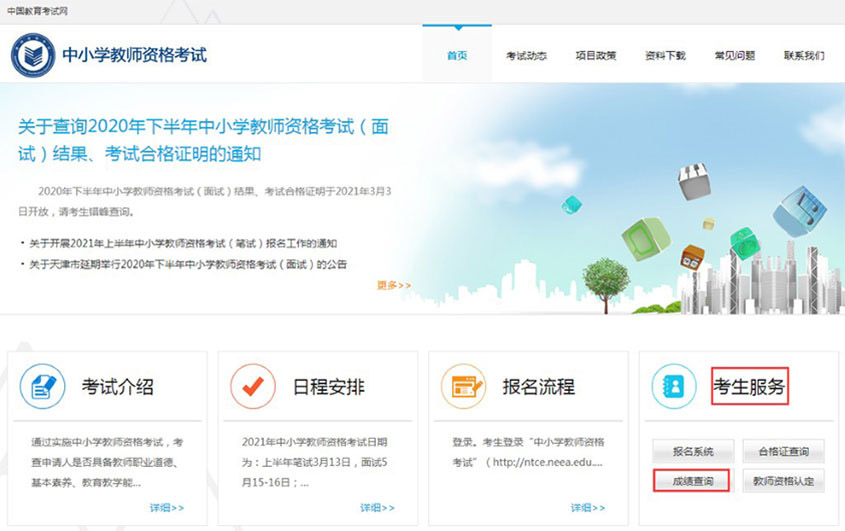This screenshot has height=531, width=845.
Task: Click the 报名系统 button
Action: [x=693, y=451]
